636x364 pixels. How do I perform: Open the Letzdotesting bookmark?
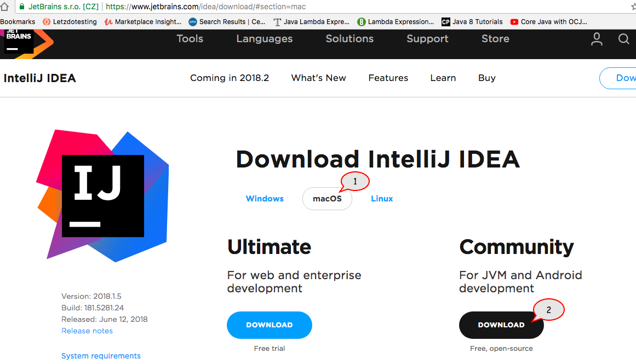pos(70,21)
